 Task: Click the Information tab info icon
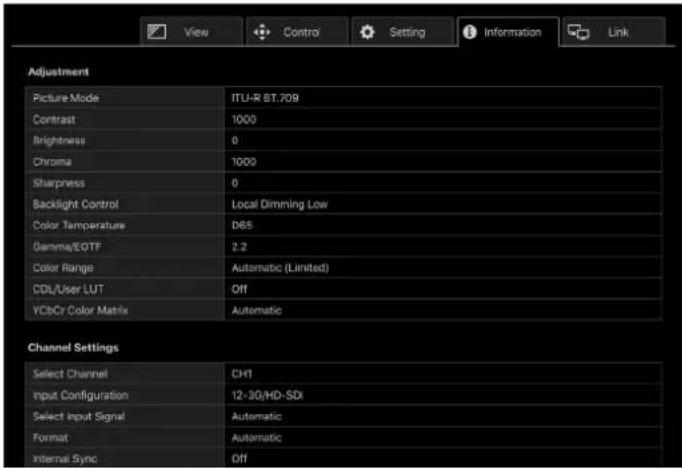click(470, 32)
